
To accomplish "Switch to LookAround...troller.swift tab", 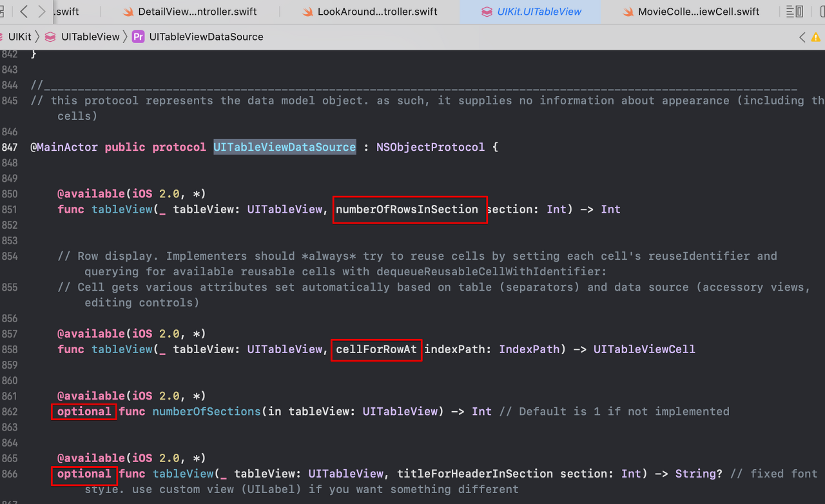I will click(370, 12).
